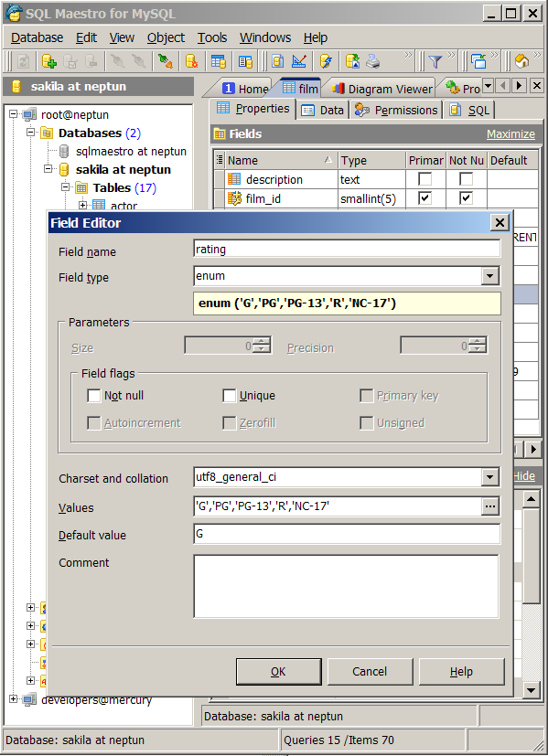Click the create new database profile icon
Screen dimensions: 548x756
point(49,61)
